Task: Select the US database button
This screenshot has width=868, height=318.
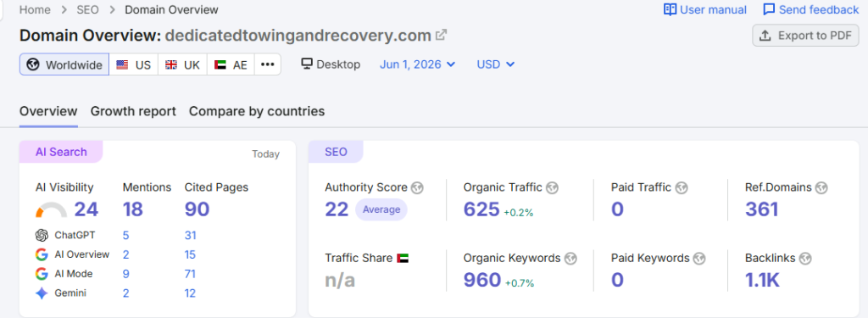Action: click(x=133, y=64)
